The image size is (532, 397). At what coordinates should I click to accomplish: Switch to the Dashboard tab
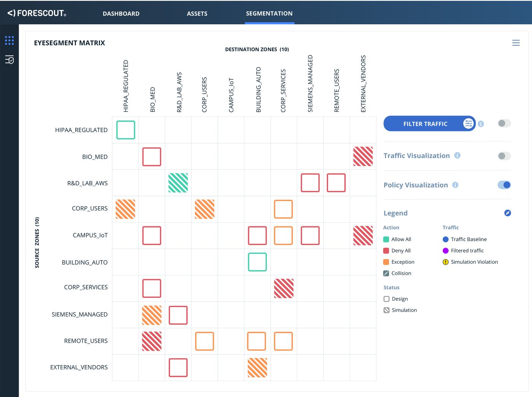(121, 14)
